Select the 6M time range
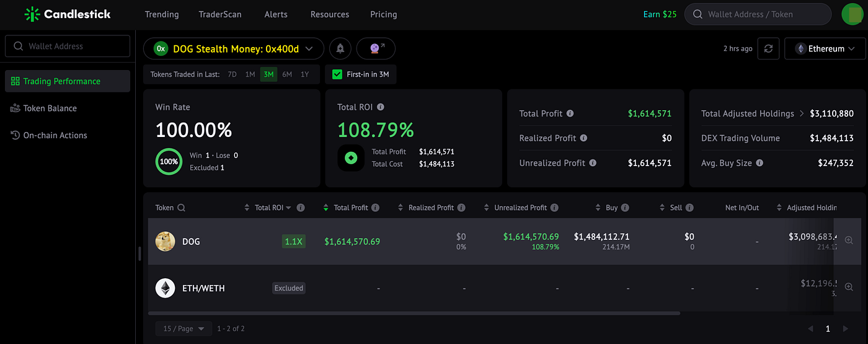 point(287,74)
